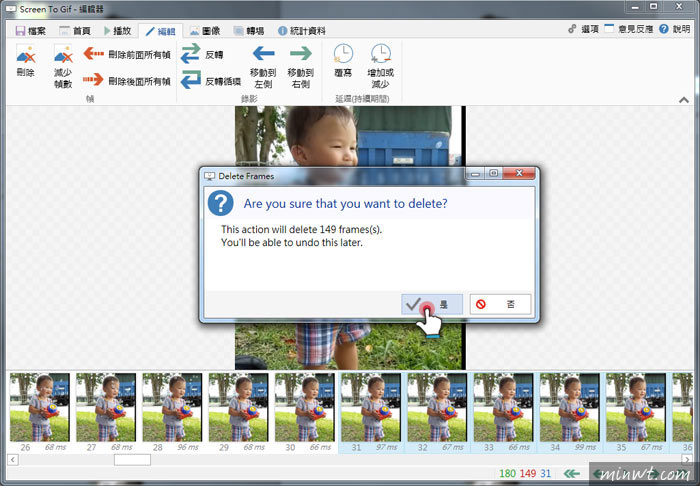This screenshot has height=486, width=700.
Task: Jump to first frame double-arrow icon
Action: coord(571,474)
